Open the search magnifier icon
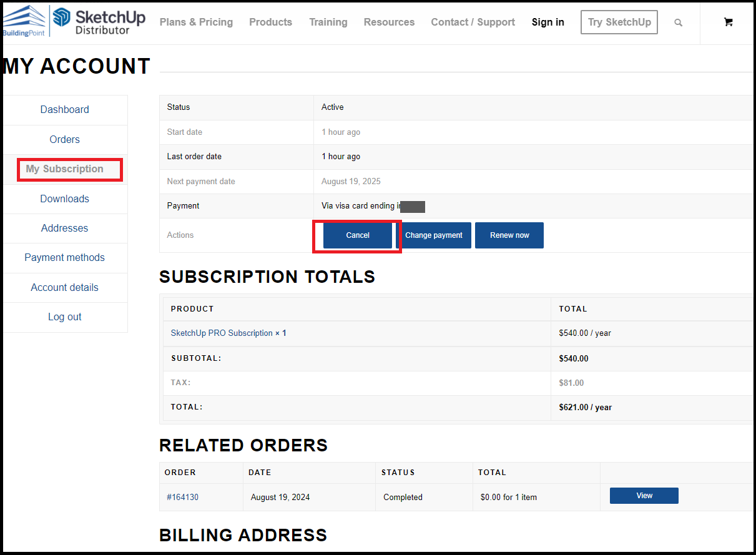This screenshot has width=756, height=555. pos(678,22)
